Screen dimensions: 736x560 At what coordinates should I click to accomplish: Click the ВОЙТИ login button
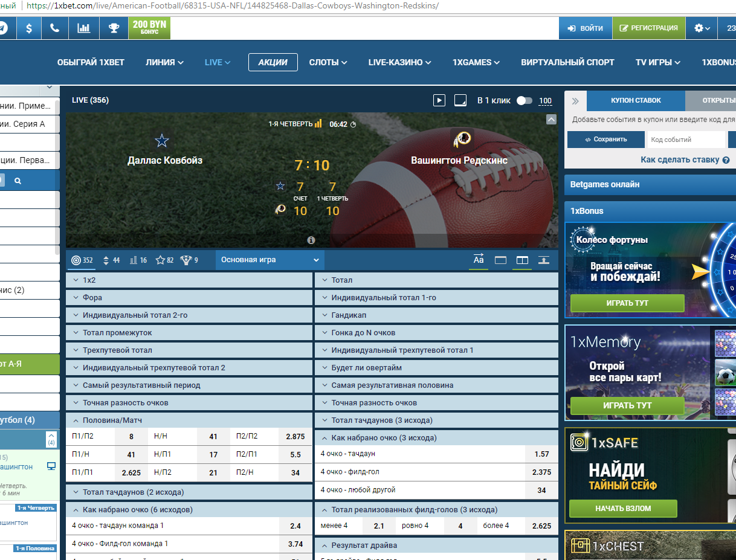tap(586, 28)
